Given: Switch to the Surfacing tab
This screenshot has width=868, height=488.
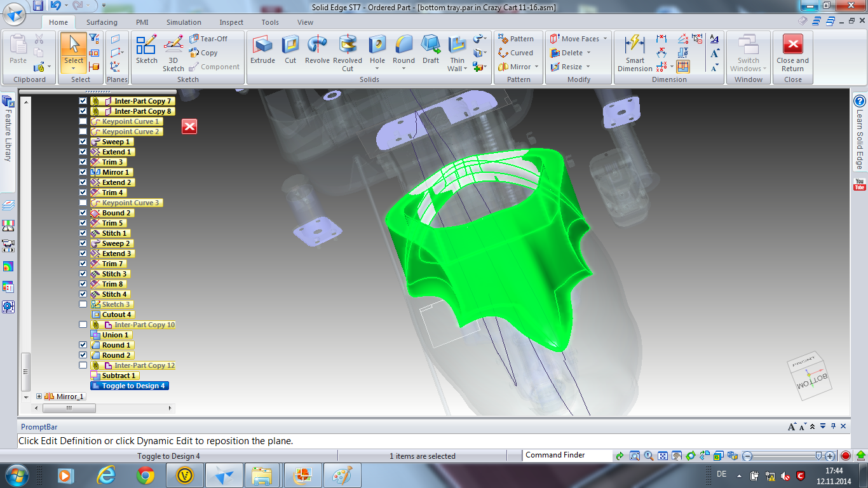Looking at the screenshot, I should coord(102,22).
